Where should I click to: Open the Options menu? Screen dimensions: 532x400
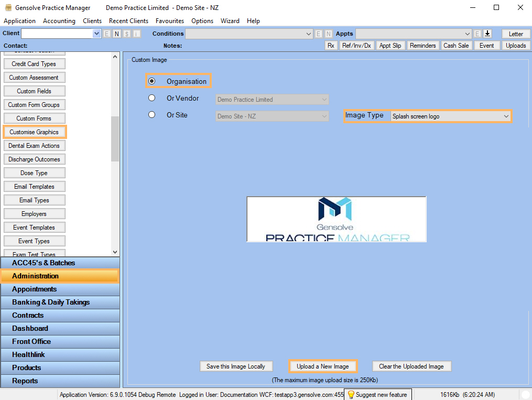point(202,20)
